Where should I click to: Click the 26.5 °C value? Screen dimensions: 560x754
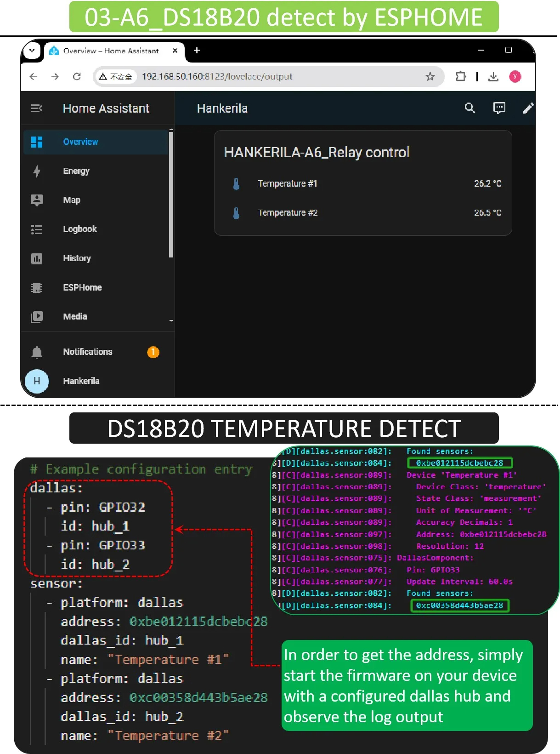[x=487, y=213]
